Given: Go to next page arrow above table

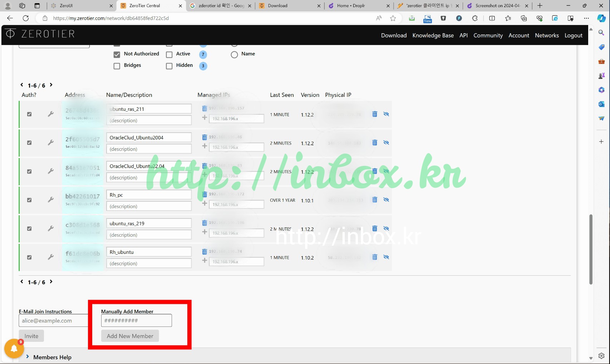Looking at the screenshot, I should tap(51, 85).
